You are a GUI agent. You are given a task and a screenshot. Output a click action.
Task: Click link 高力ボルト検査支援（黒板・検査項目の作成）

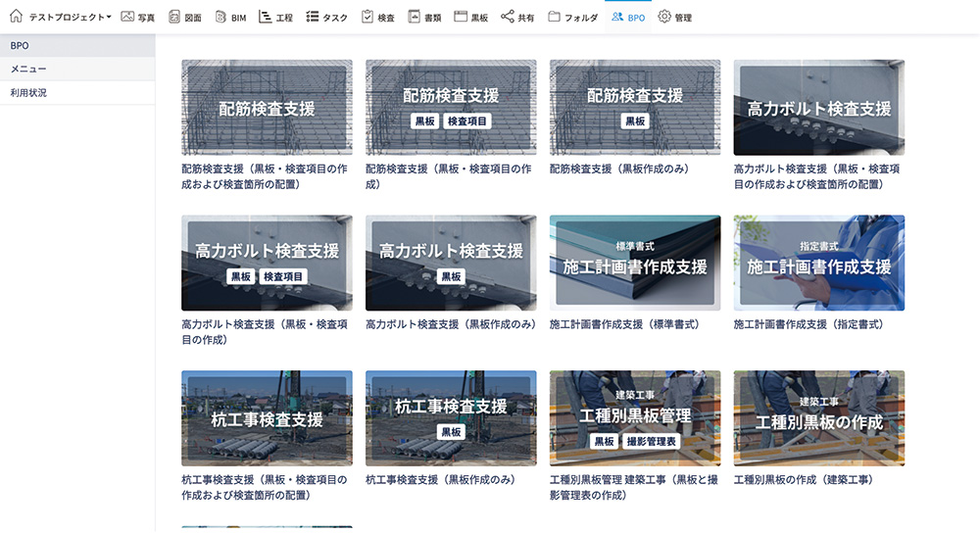pos(265,332)
